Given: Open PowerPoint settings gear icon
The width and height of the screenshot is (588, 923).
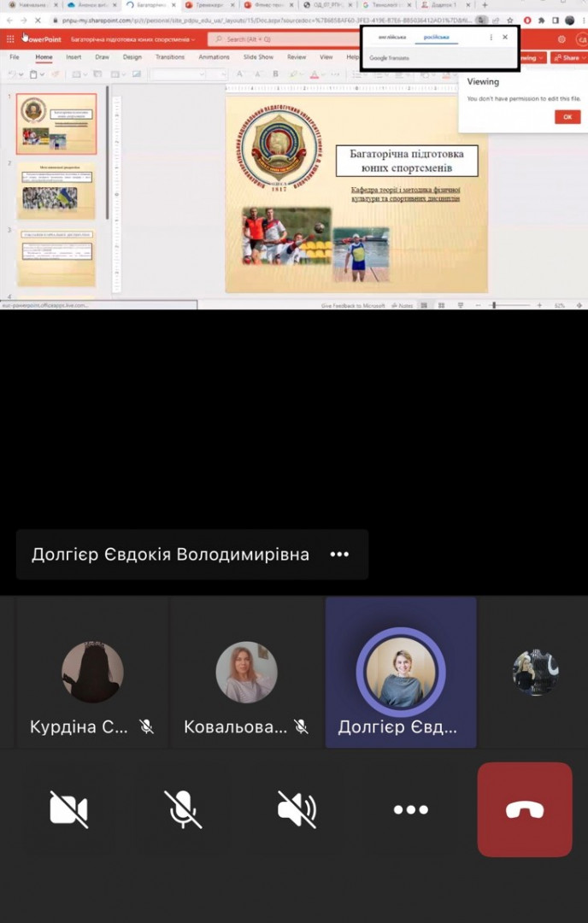Looking at the screenshot, I should coord(562,38).
